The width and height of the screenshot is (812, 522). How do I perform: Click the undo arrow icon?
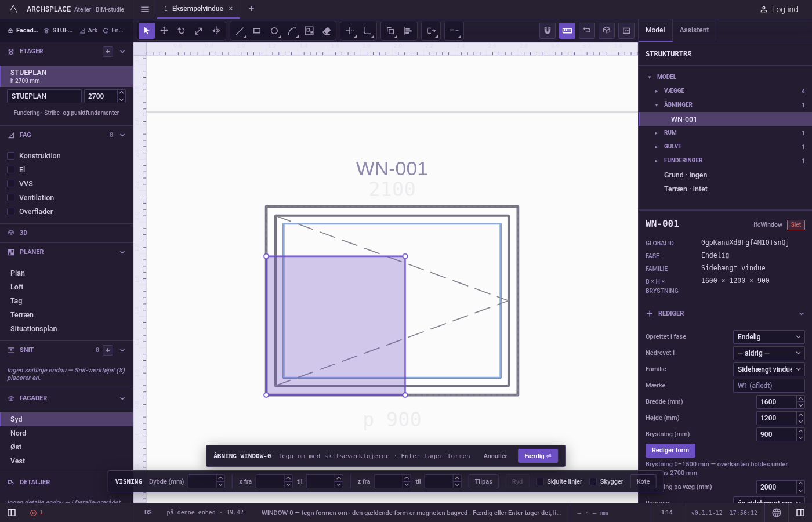pyautogui.click(x=587, y=31)
